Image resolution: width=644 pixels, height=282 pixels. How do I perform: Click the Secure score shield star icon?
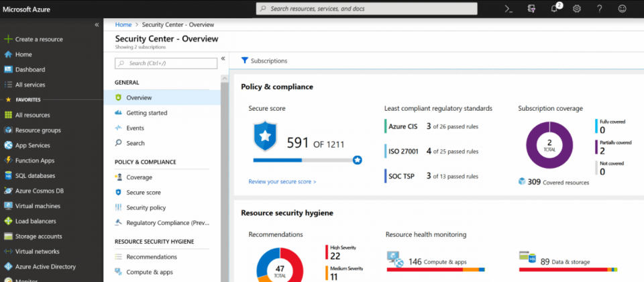coord(265,136)
